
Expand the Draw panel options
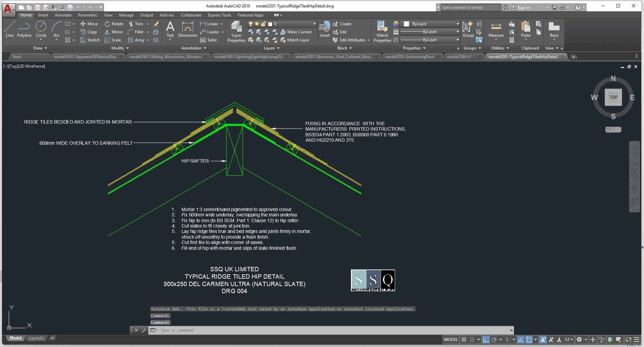click(40, 48)
